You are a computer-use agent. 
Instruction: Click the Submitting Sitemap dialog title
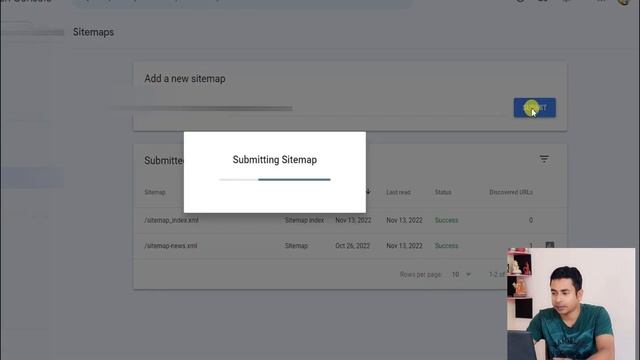tap(275, 160)
